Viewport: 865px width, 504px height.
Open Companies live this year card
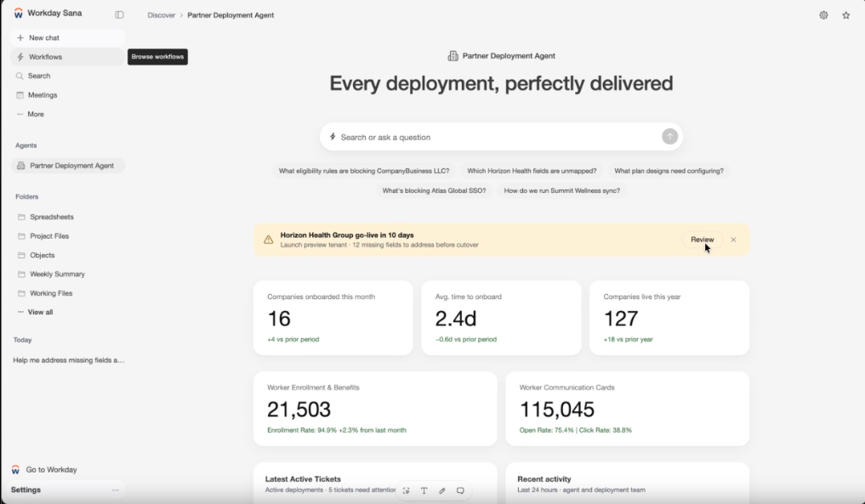(x=669, y=318)
